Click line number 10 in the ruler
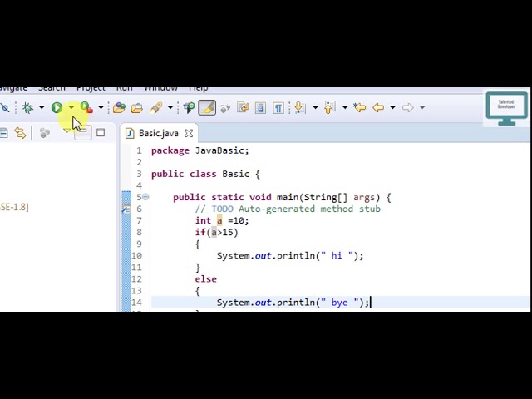The image size is (532, 399). (x=136, y=256)
